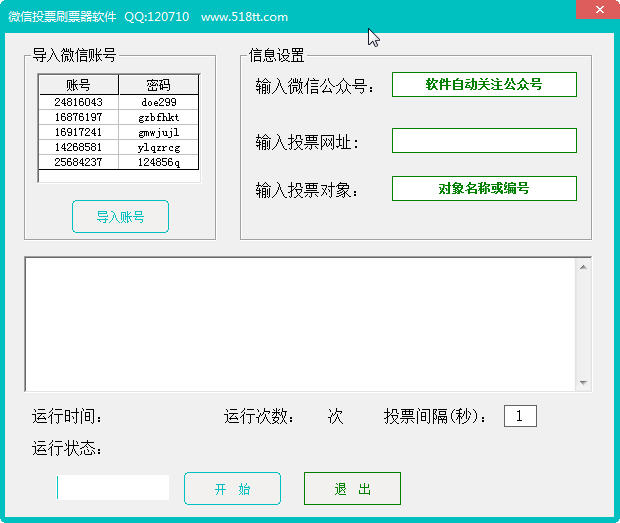Click the 密码 column header

point(158,85)
